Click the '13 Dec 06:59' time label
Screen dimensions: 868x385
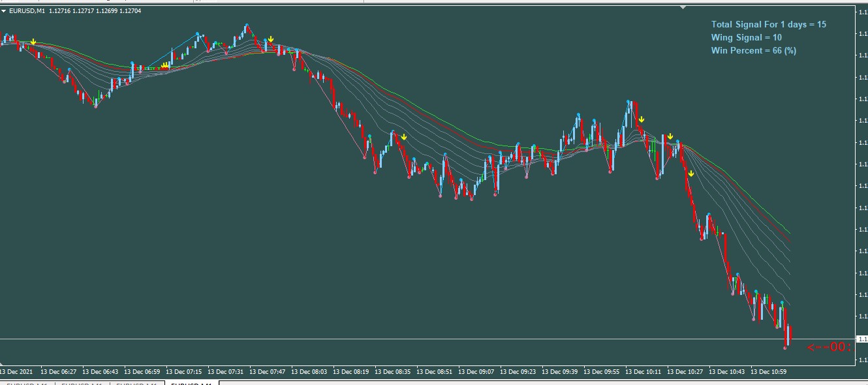[x=142, y=372]
